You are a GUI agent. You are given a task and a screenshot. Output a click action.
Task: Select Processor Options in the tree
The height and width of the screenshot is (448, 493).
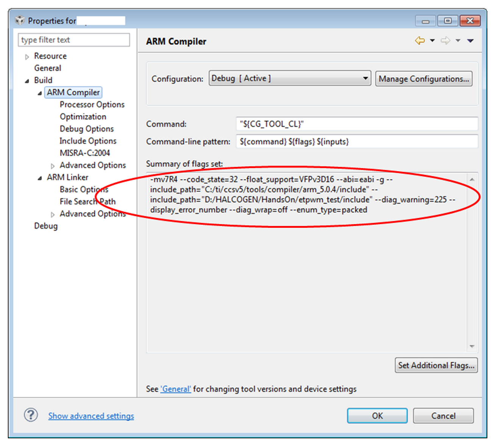[92, 105]
